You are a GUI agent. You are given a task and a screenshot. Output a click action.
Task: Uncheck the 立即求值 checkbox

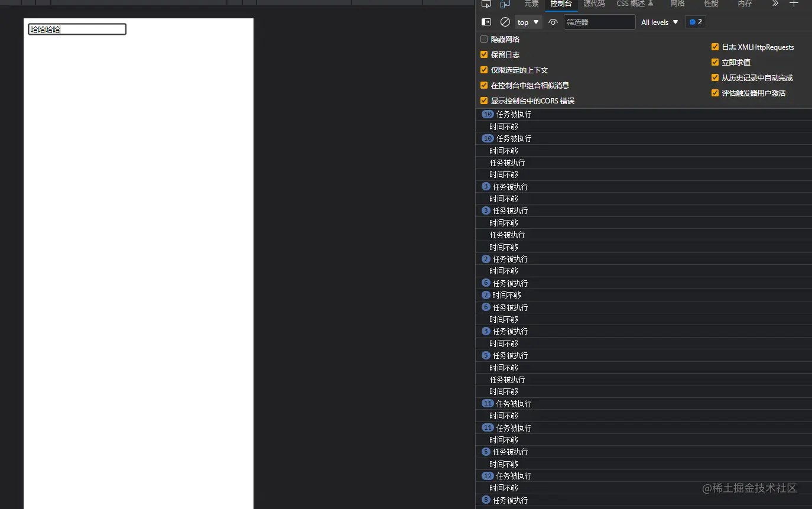(x=715, y=62)
